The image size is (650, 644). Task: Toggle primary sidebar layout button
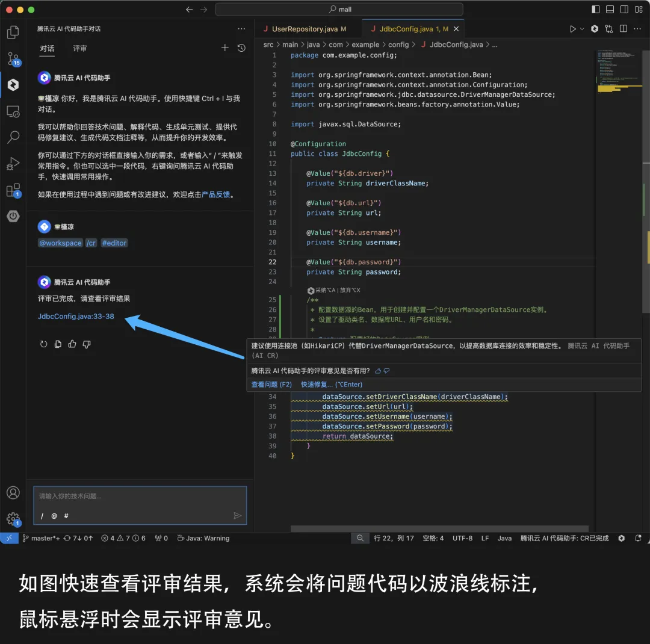(x=596, y=9)
